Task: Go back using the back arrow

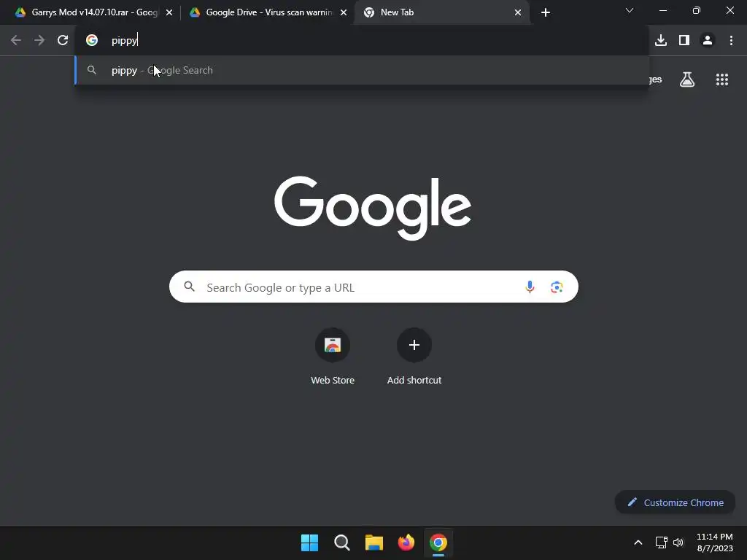Action: (x=16, y=40)
